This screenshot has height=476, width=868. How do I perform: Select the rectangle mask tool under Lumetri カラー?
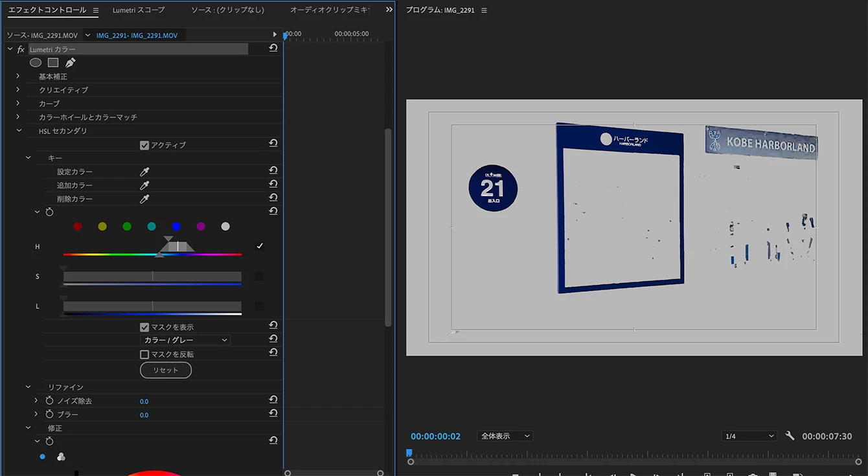53,63
